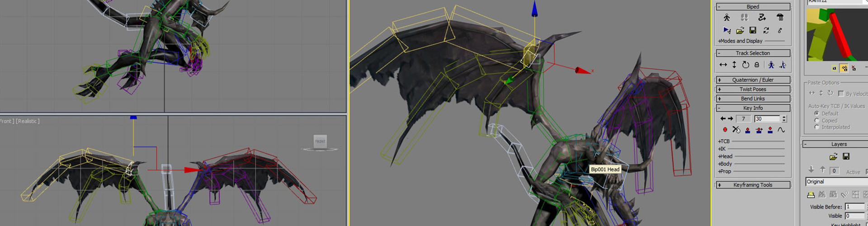Expand the Keyframing Tools rollout
Viewport: 868px width, 226px height.
[x=753, y=185]
